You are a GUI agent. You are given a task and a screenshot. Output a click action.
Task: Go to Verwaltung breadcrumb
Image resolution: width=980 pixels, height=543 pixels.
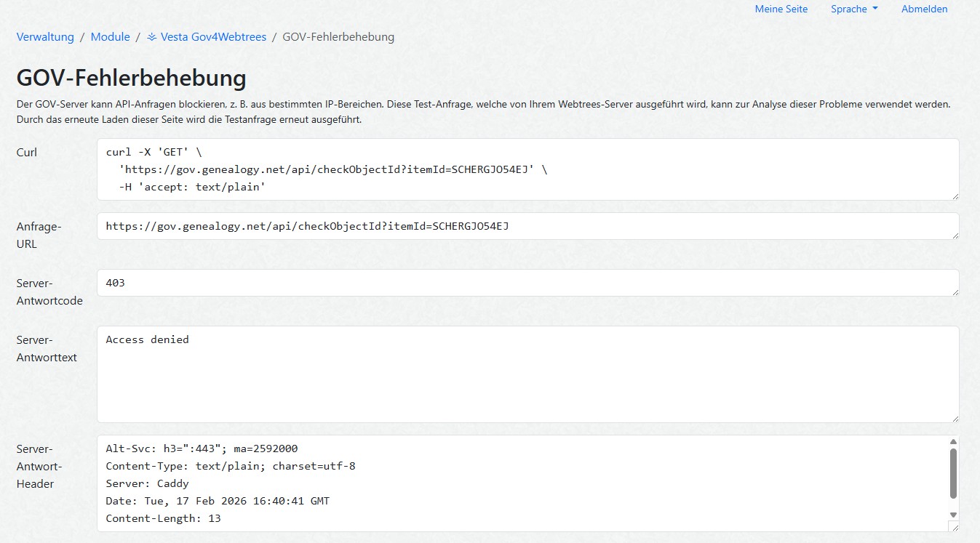(45, 36)
